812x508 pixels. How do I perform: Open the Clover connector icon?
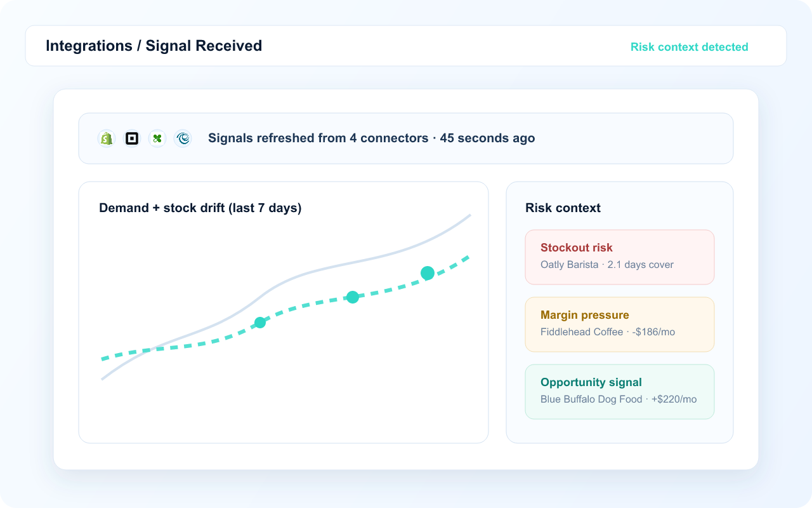click(157, 138)
